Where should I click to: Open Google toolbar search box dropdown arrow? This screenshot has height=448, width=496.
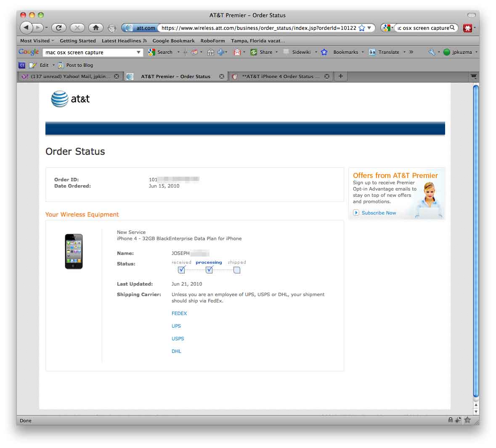click(x=138, y=52)
